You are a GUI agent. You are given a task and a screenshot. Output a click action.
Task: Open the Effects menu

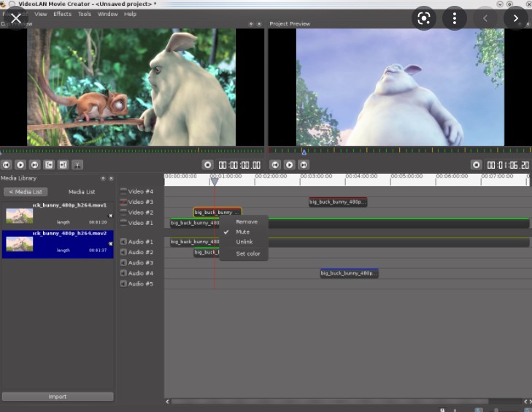[63, 14]
